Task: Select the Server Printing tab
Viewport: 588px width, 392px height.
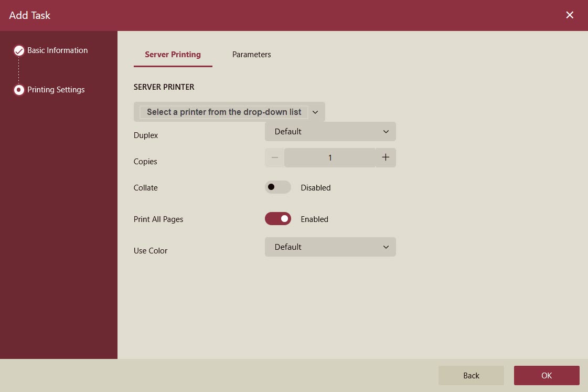Action: point(173,55)
